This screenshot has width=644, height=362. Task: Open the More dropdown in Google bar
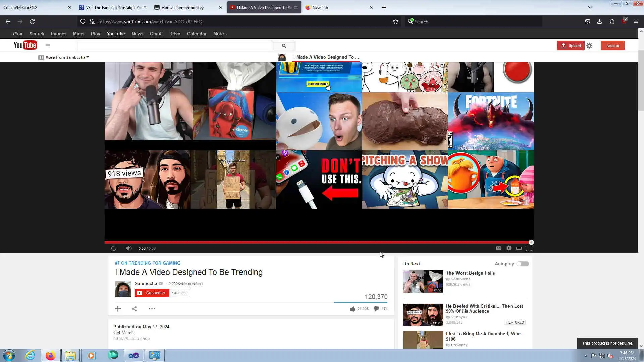pos(220,34)
